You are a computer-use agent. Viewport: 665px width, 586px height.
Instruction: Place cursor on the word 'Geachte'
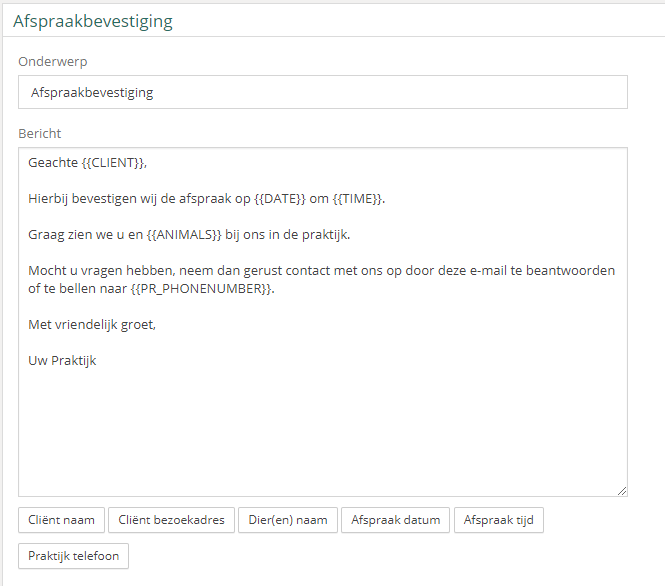click(x=50, y=163)
